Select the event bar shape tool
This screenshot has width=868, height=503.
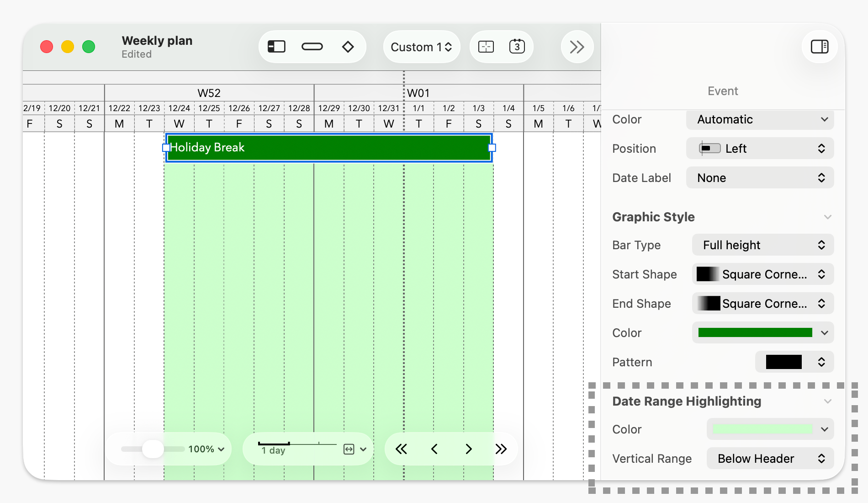312,46
